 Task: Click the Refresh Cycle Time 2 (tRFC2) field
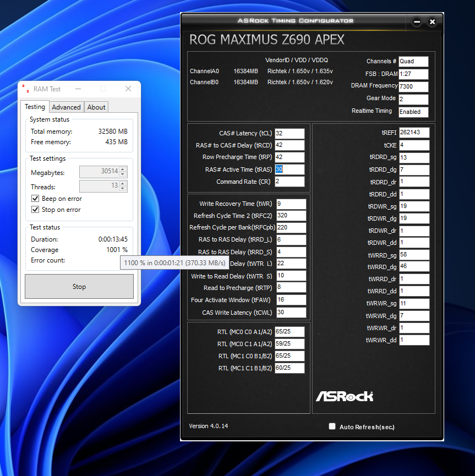click(291, 216)
